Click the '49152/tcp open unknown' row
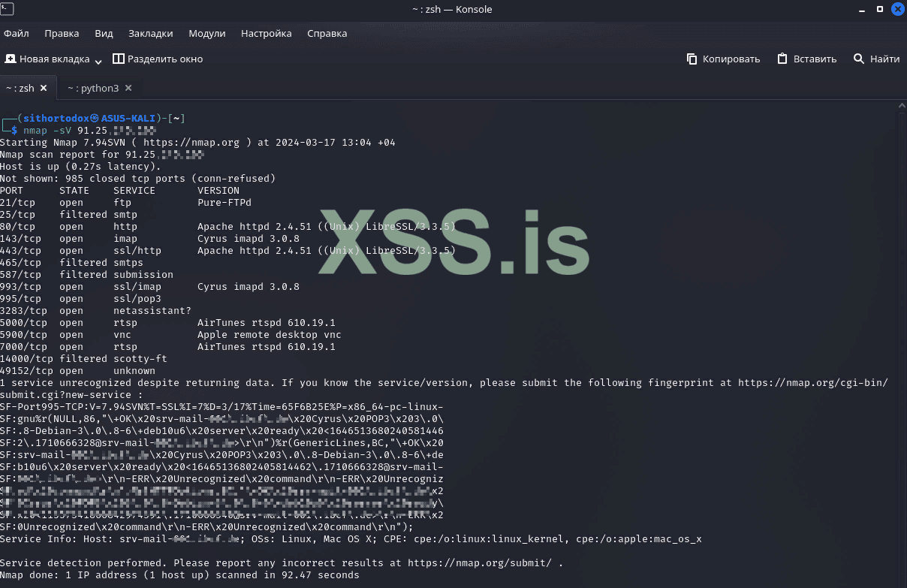This screenshot has width=907, height=588. tap(77, 371)
